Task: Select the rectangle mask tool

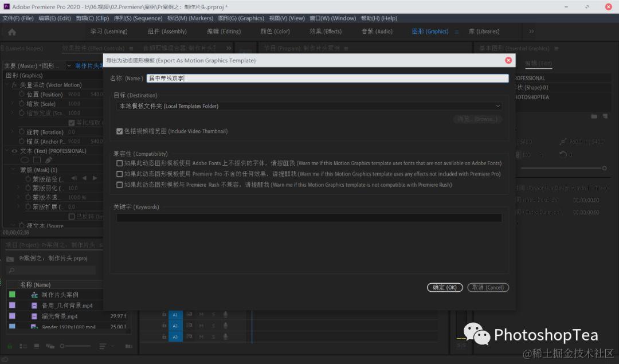Action: pos(37,160)
